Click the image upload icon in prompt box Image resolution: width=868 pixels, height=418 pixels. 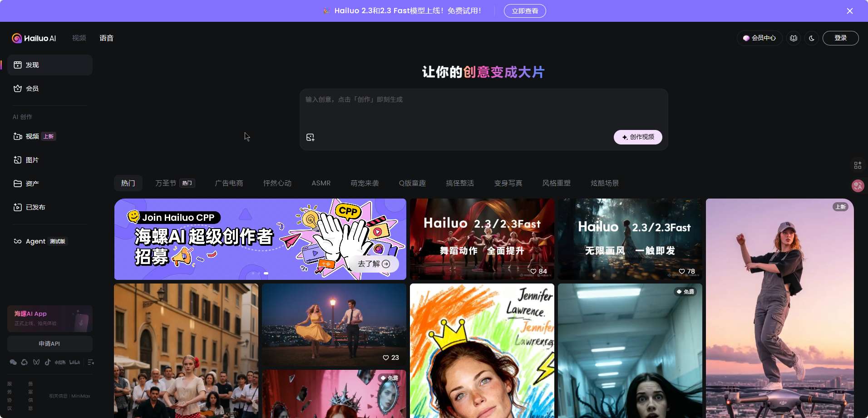click(x=310, y=137)
